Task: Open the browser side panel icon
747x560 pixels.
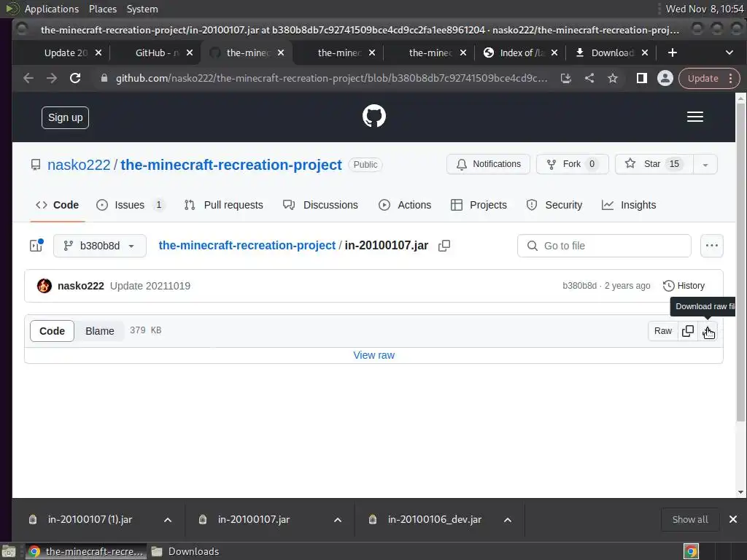Action: click(642, 78)
